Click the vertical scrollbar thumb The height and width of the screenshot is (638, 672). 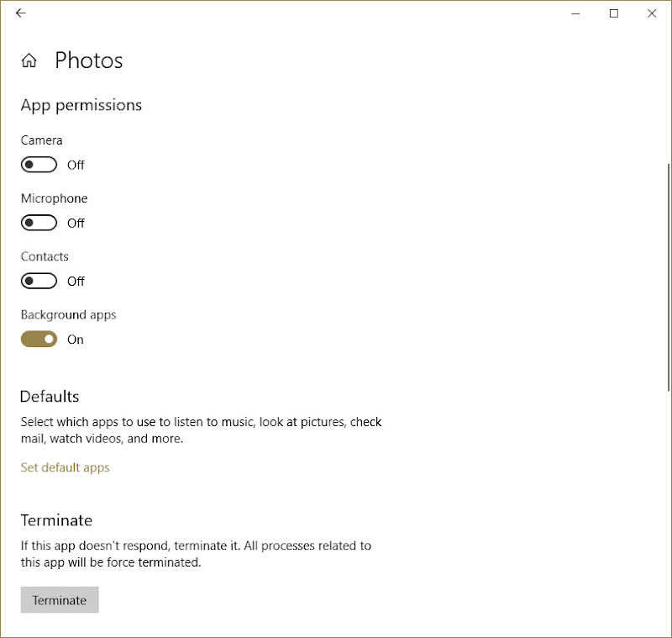click(x=668, y=277)
